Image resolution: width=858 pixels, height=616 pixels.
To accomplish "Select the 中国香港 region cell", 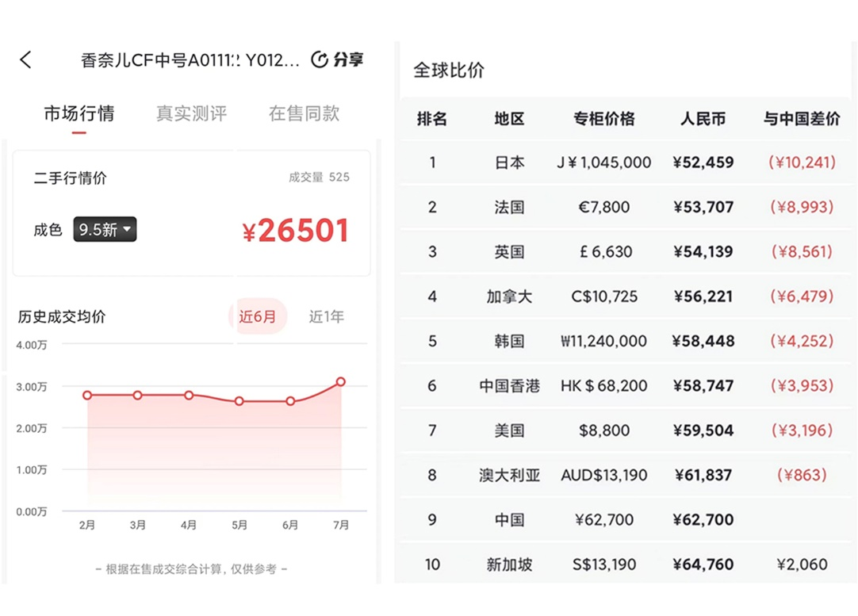I will [509, 385].
